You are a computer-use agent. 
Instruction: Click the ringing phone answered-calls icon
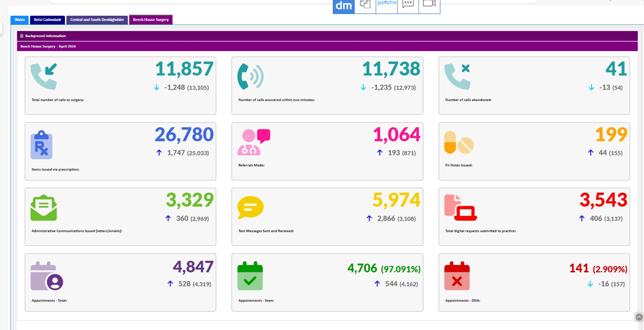[250, 76]
